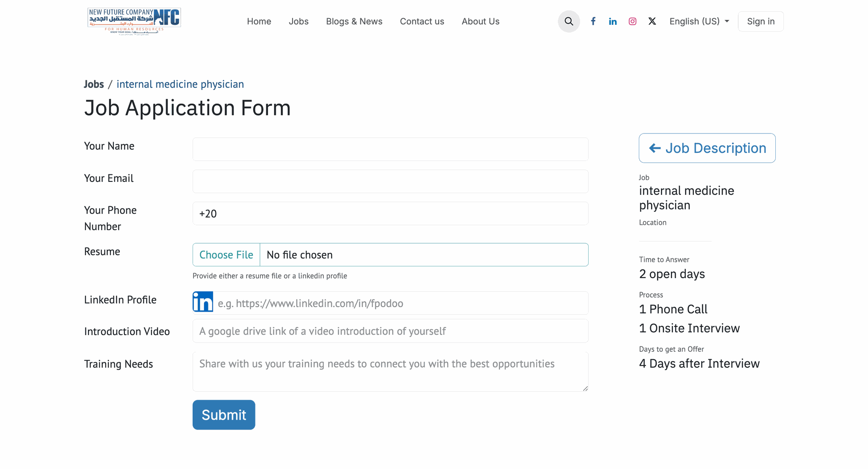Click the Submit button

(x=224, y=415)
